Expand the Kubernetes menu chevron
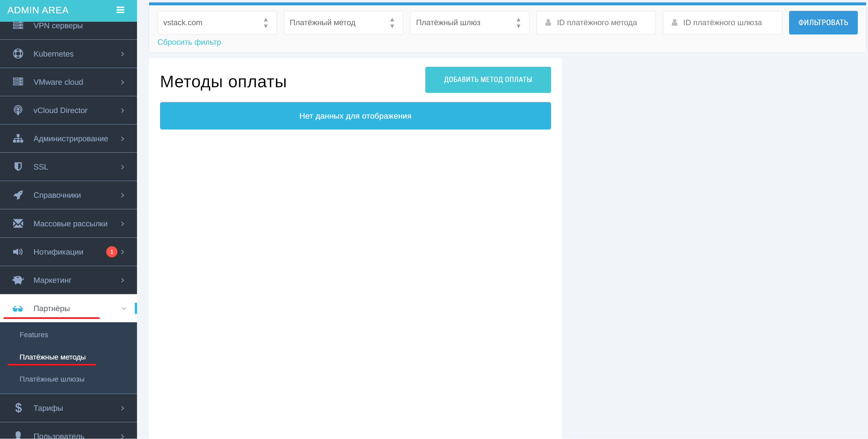 point(123,54)
